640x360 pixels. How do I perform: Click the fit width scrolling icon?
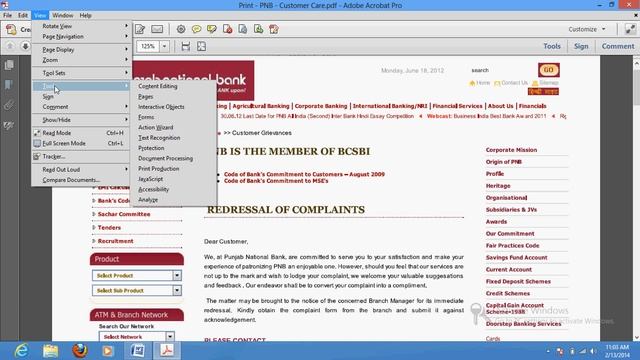coord(186,46)
